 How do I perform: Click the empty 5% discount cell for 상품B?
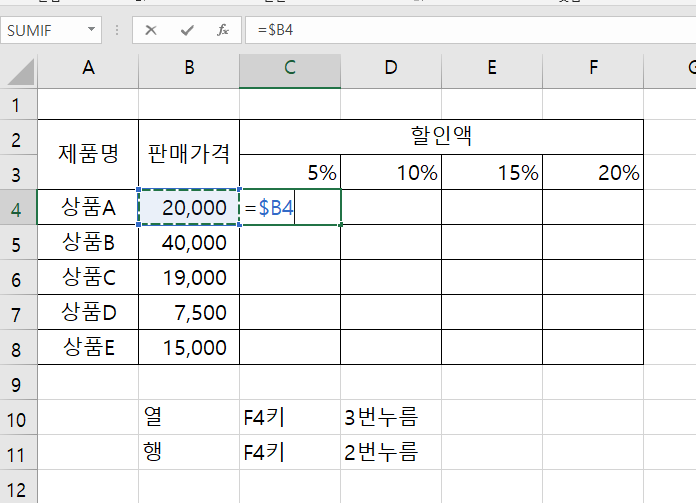click(290, 242)
